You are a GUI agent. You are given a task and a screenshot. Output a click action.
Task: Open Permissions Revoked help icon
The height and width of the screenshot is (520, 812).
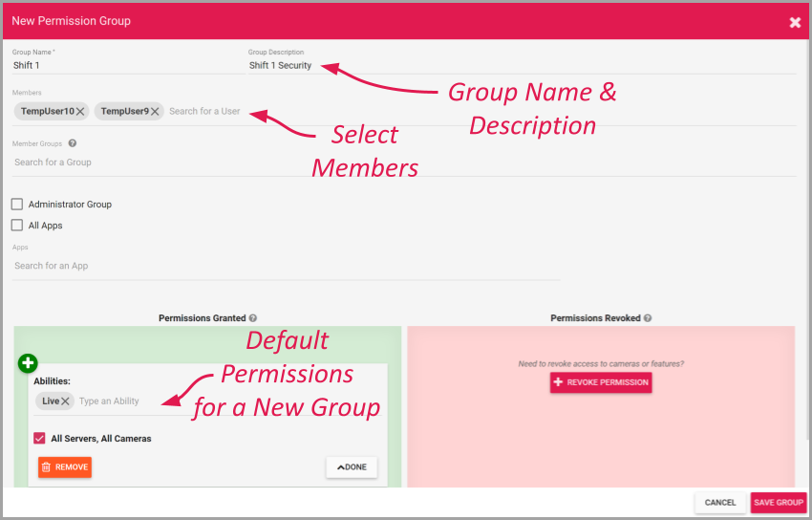click(x=648, y=318)
